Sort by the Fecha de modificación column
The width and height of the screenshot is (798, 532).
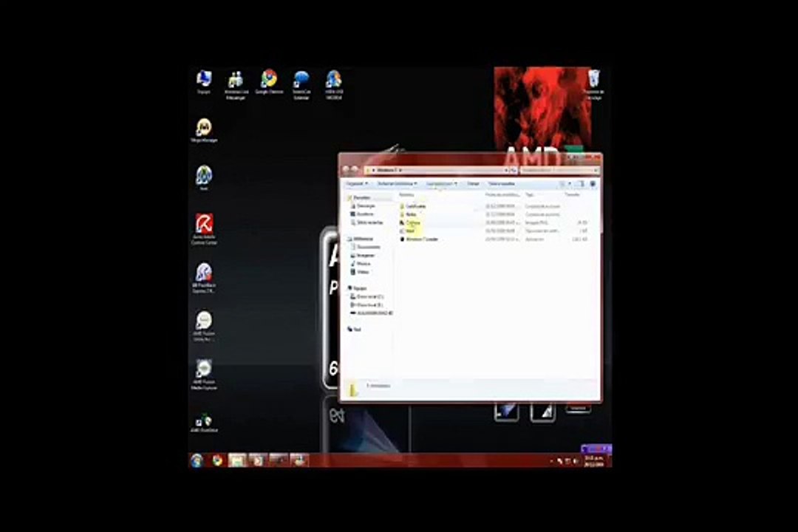tap(503, 194)
